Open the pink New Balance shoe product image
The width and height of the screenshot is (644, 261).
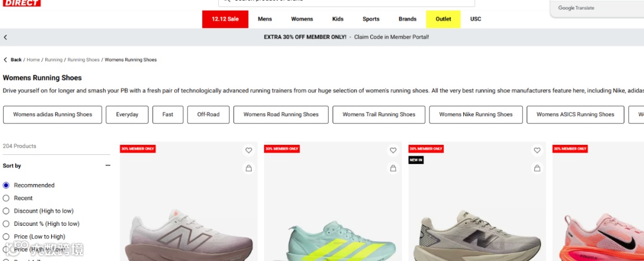[188, 201]
